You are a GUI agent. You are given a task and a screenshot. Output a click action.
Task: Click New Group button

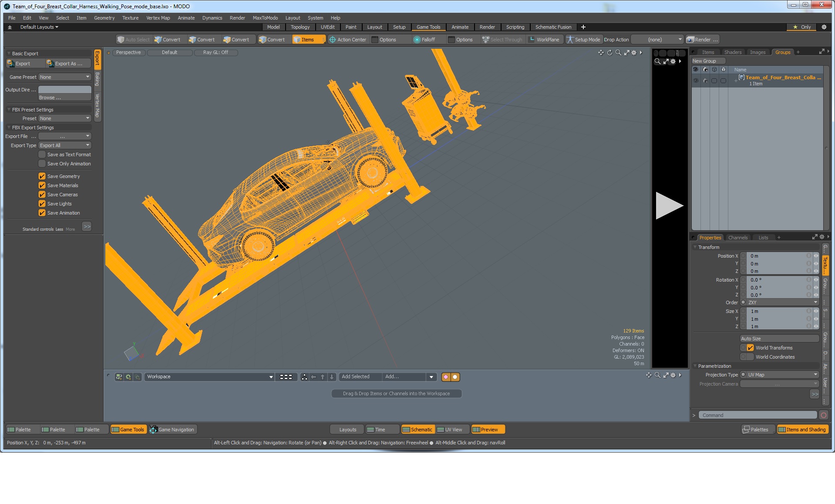tap(708, 61)
